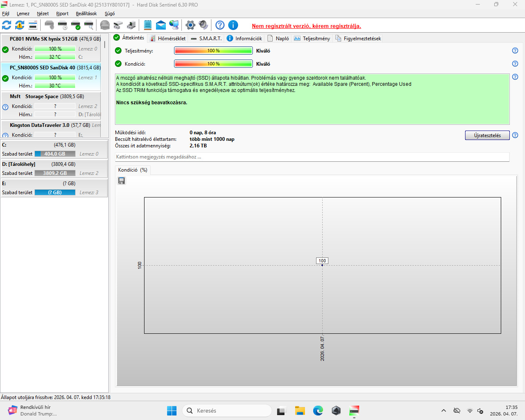This screenshot has height=420, width=525.
Task: Expand the system tray hidden icons chevron
Action: click(x=443, y=411)
